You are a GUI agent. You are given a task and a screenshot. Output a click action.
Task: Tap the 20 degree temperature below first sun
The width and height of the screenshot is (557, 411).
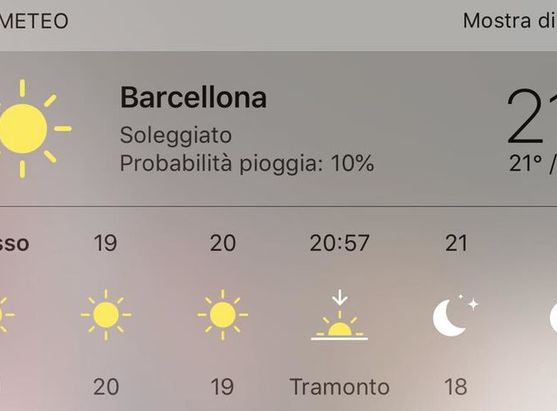106,386
